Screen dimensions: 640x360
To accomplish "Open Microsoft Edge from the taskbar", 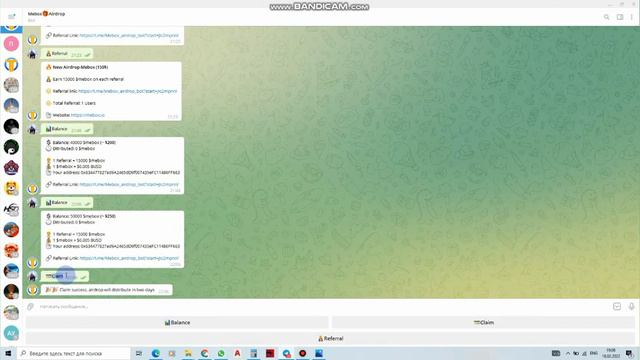I will [156, 353].
